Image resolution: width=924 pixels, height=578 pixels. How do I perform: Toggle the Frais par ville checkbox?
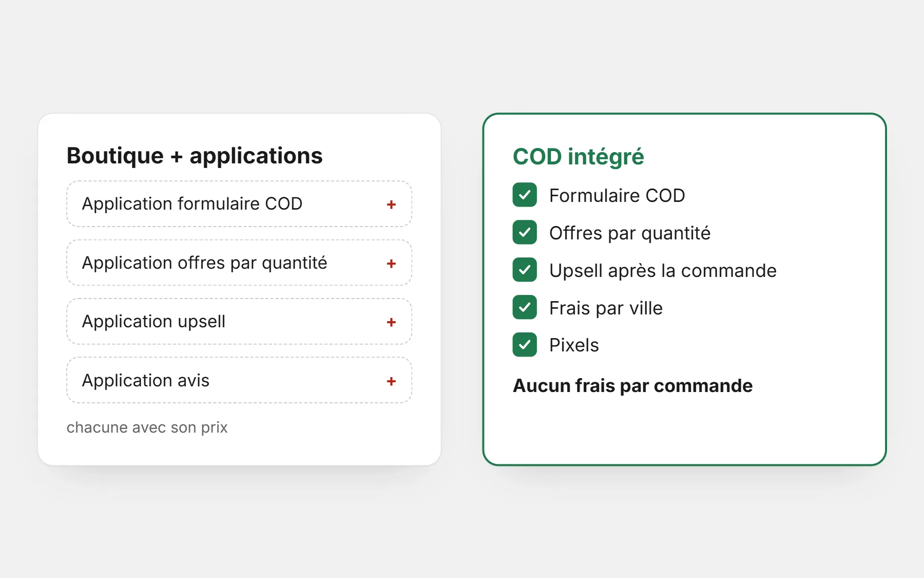525,307
